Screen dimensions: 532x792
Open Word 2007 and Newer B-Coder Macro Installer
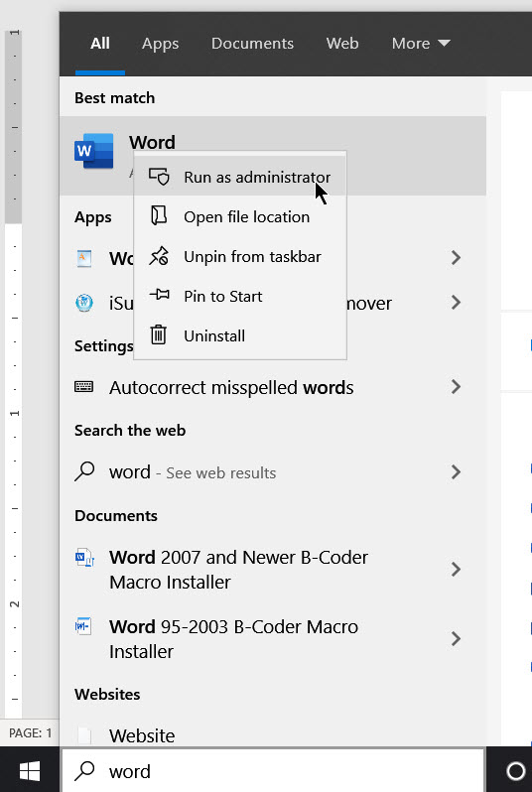click(273, 570)
